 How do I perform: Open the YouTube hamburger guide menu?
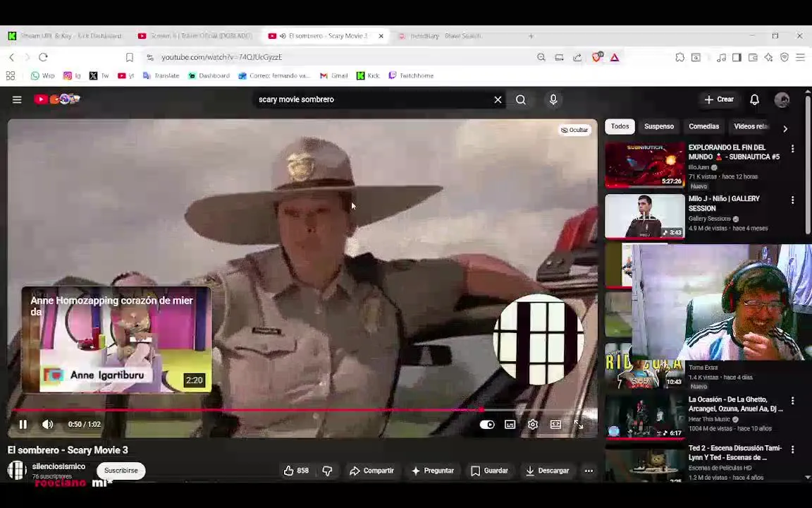17,99
